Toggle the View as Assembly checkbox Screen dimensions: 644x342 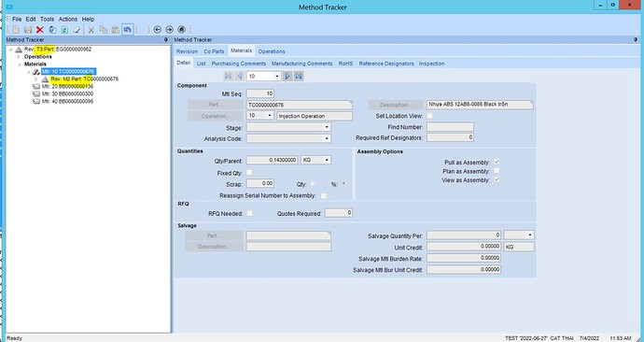click(x=497, y=180)
